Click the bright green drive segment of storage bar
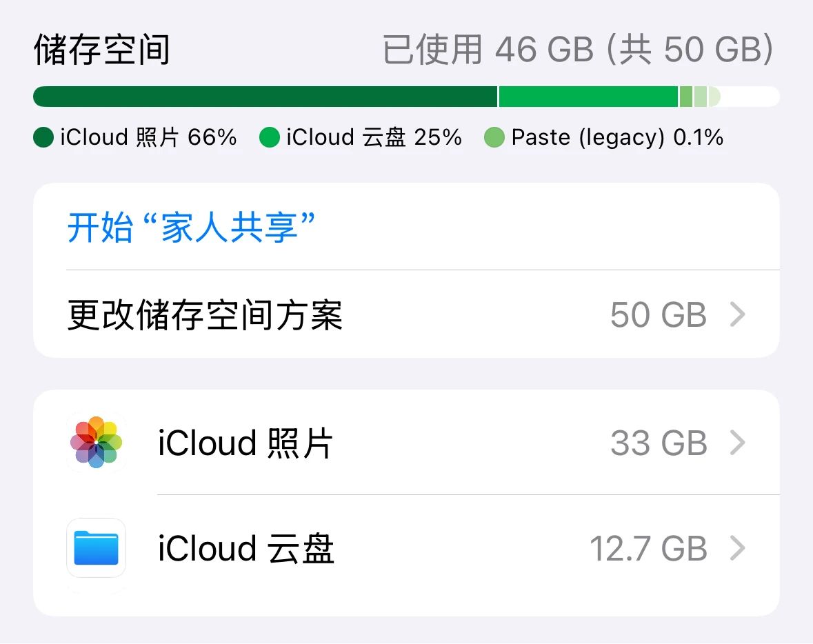The width and height of the screenshot is (813, 644). pos(588,97)
